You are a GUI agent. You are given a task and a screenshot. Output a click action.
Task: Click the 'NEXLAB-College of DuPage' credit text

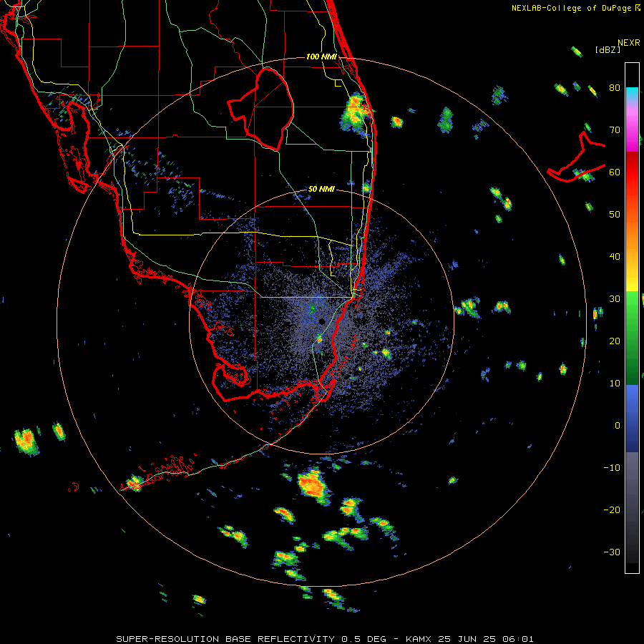pyautogui.click(x=571, y=8)
